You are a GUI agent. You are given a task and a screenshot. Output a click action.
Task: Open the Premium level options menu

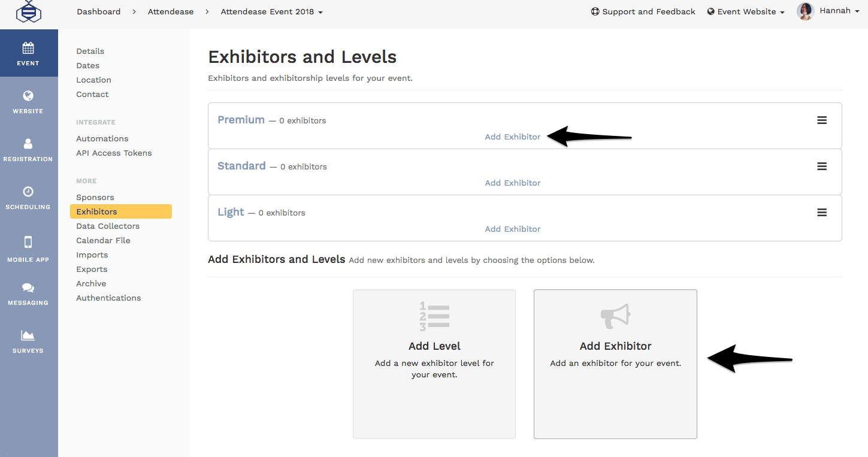point(821,120)
